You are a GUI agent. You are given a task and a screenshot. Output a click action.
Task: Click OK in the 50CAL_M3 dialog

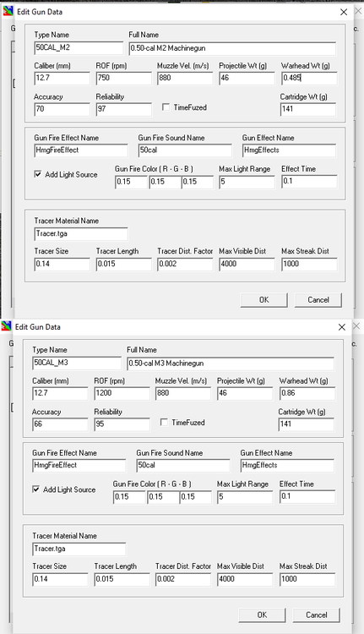262,615
